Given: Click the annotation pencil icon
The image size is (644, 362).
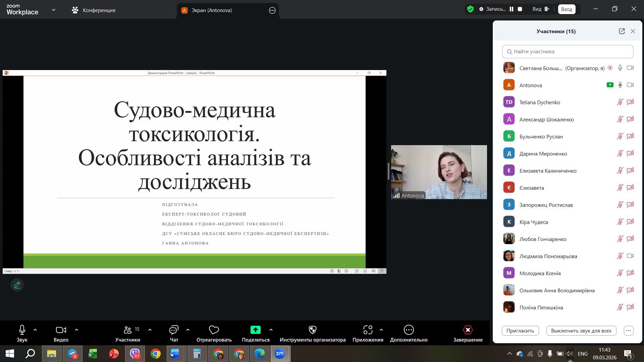Looking at the screenshot, I should pyautogui.click(x=17, y=285).
